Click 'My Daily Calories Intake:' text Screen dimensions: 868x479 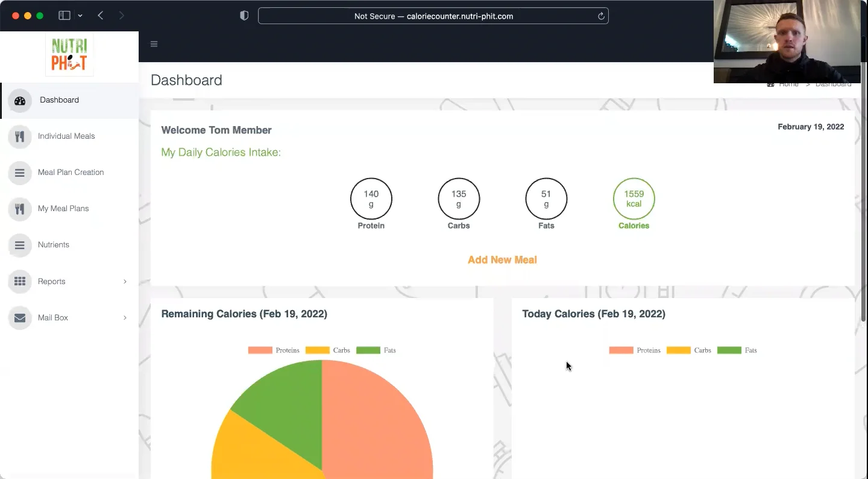[221, 153]
